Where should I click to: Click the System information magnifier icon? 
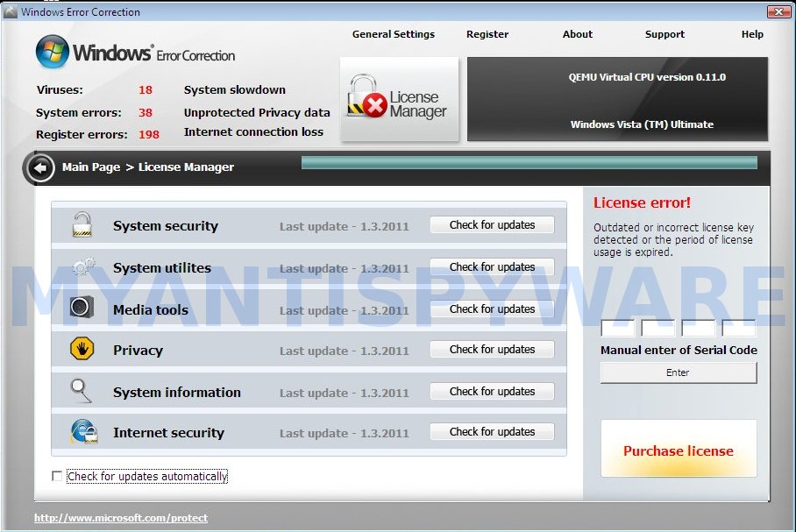[81, 391]
